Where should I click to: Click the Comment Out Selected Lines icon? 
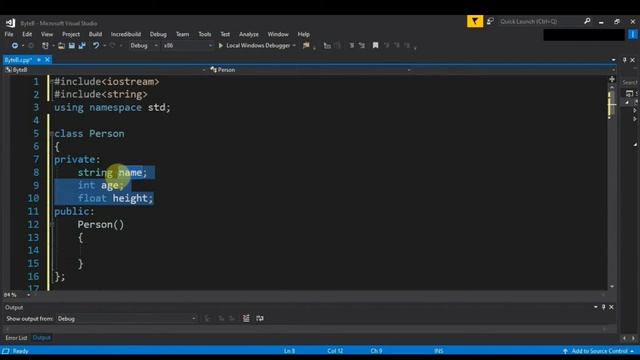pos(351,46)
